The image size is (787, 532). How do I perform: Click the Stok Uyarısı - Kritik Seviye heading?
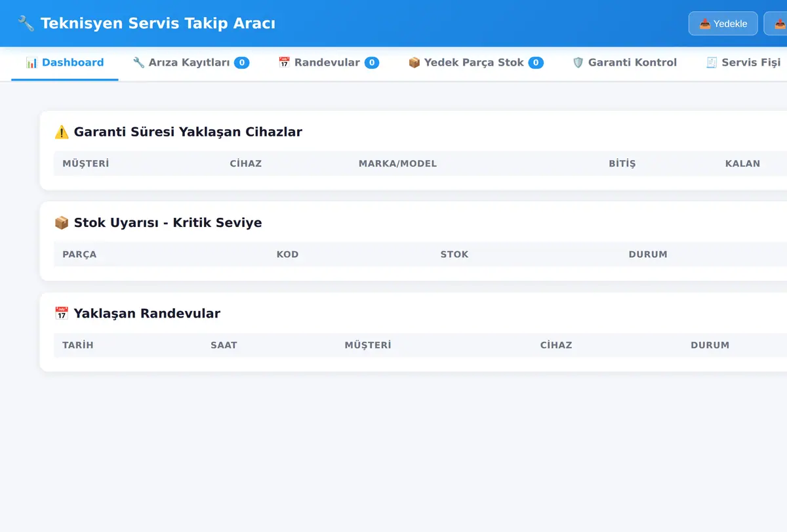coord(168,223)
